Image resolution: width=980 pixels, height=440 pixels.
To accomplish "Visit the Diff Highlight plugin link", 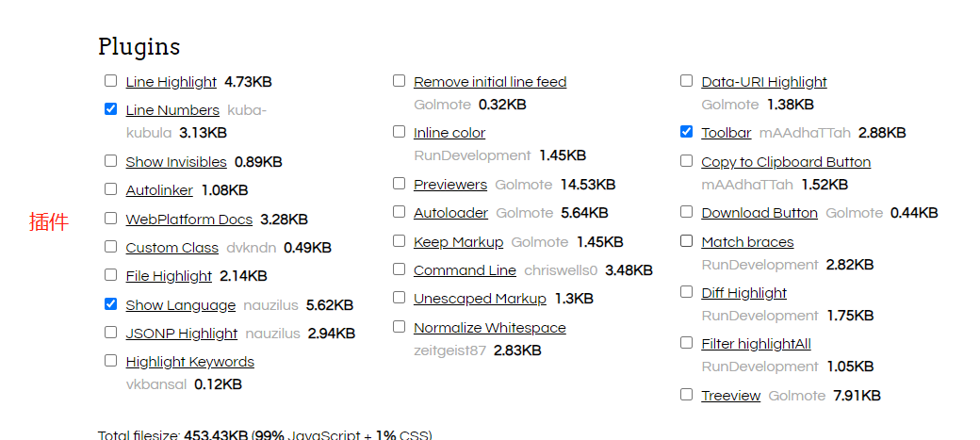I will click(743, 292).
